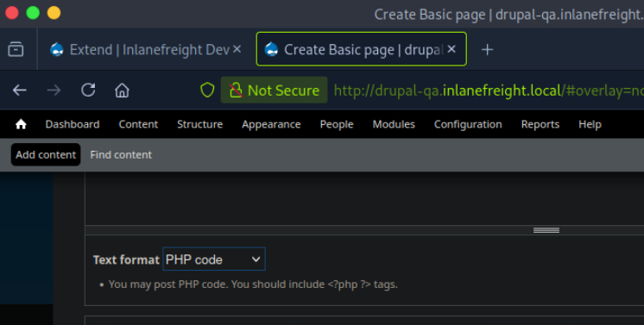Viewport: 644px width, 325px height.
Task: Click the browser forward arrow
Action: pos(54,90)
